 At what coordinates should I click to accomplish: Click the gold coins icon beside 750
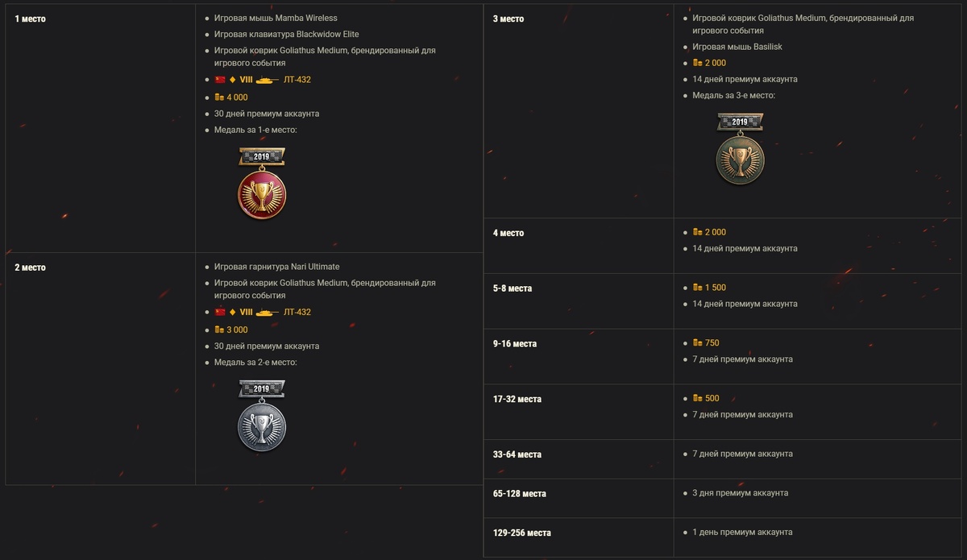coord(697,343)
